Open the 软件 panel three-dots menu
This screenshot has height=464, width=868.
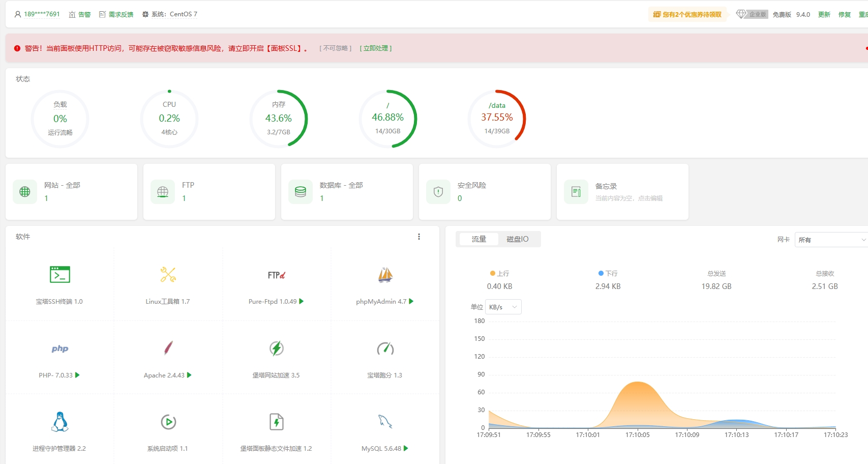point(419,237)
